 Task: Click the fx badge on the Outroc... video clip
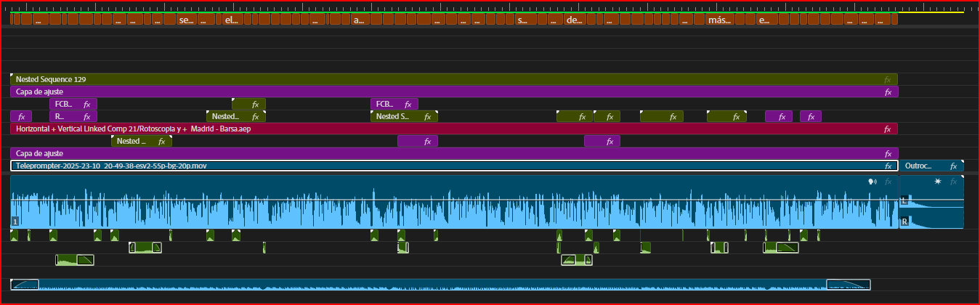pyautogui.click(x=954, y=166)
